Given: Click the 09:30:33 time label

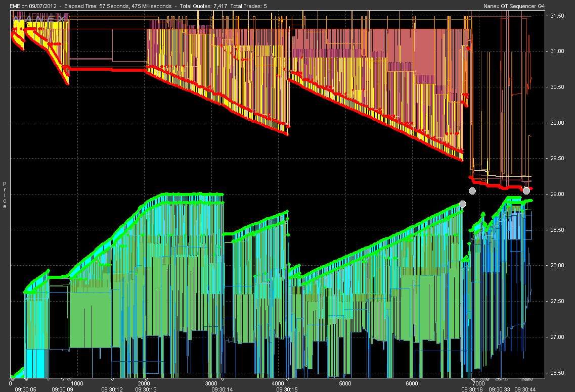Looking at the screenshot, I should click(x=500, y=389).
